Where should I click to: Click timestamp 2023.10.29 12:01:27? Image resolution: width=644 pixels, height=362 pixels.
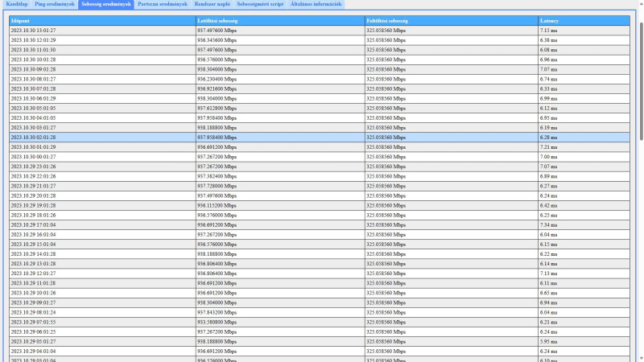[33, 274]
